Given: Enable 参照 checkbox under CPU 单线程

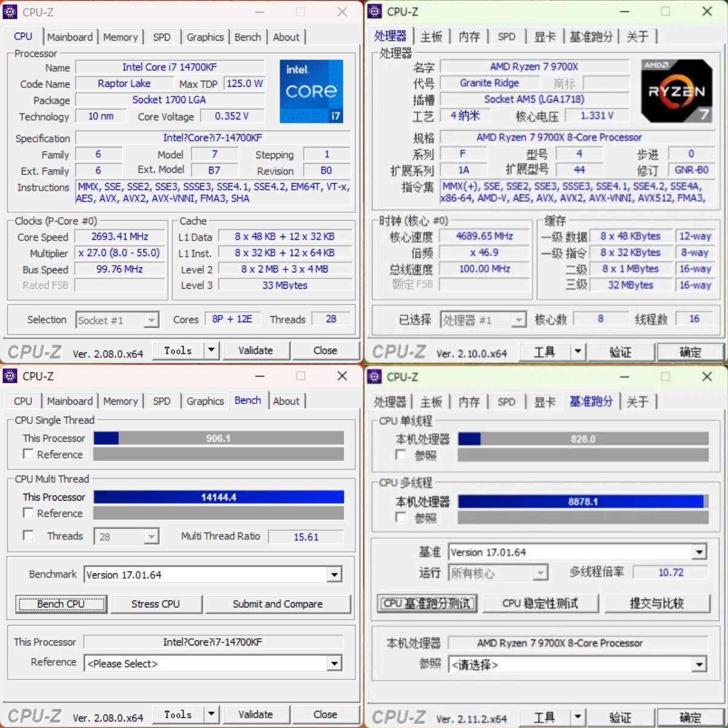Looking at the screenshot, I should pyautogui.click(x=400, y=454).
